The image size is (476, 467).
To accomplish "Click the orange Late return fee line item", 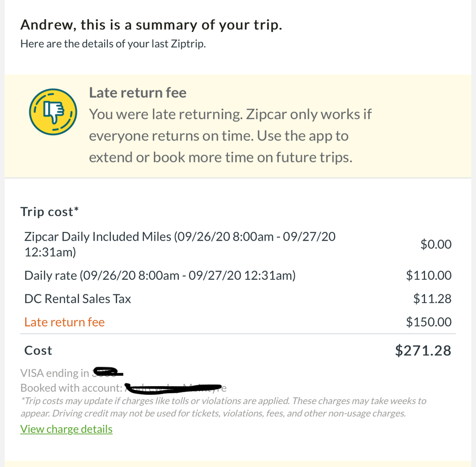I will 64,322.
